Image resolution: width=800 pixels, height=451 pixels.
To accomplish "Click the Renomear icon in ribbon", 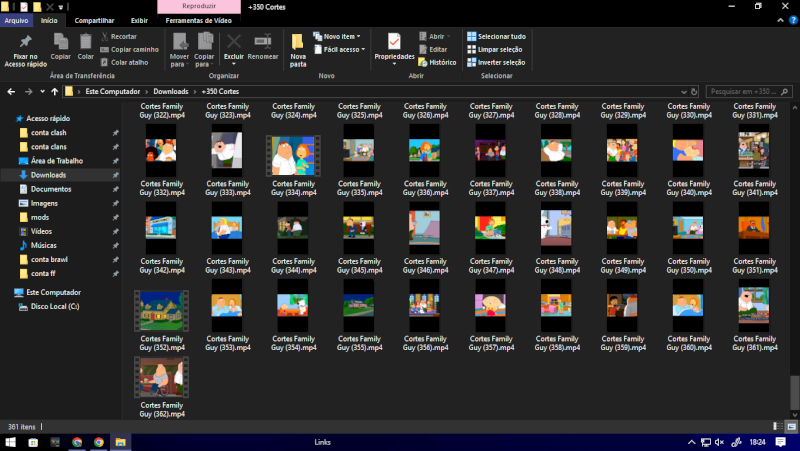I will point(263,42).
